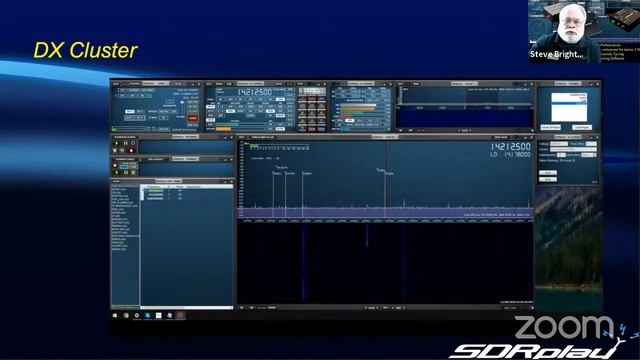Click the orange level bar in the receiver control panel
Image resolution: width=640 pixels, height=360 pixels.
tap(223, 129)
